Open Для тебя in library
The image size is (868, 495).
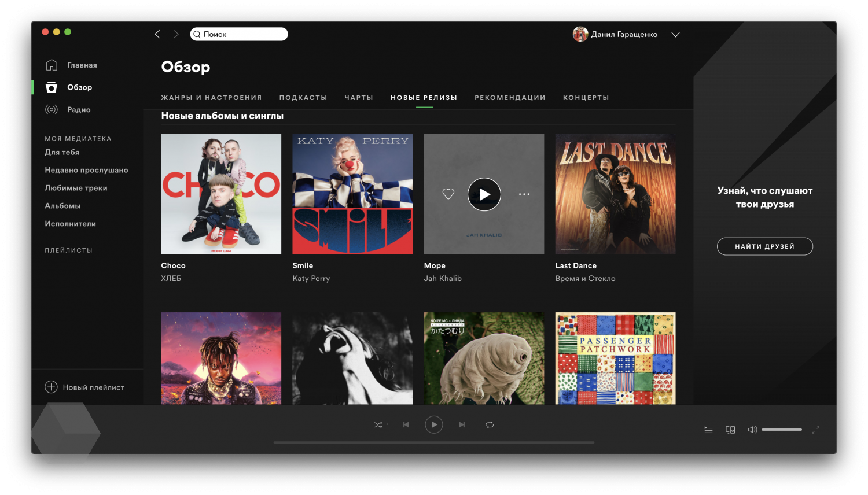pos(62,152)
